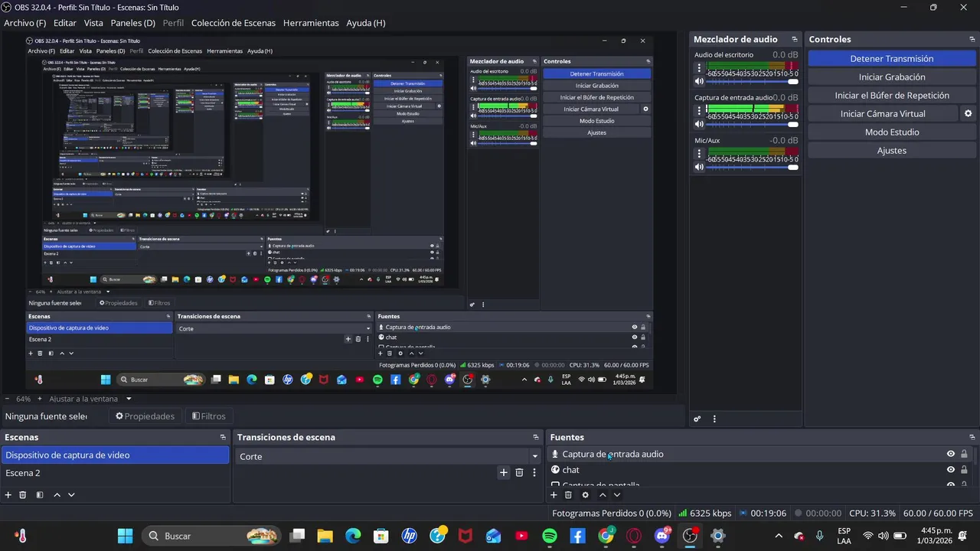Select Dispositivo de captura de video scene
The image size is (980, 551).
(116, 455)
